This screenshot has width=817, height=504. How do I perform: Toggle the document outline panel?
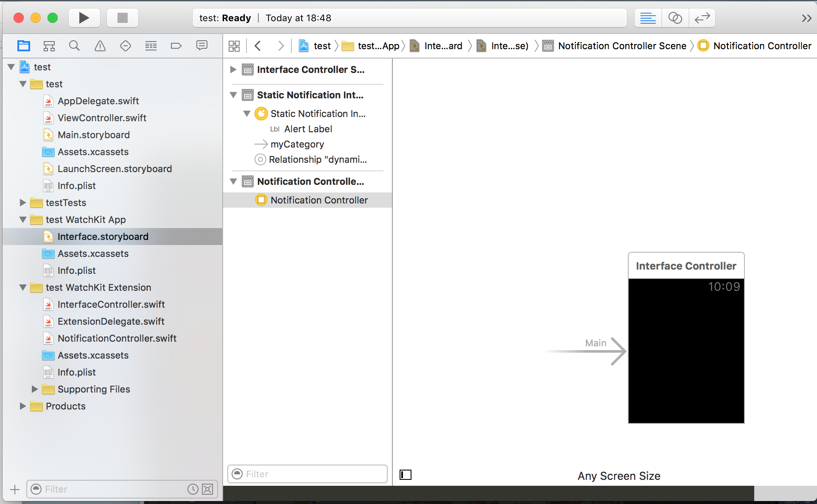[x=406, y=475]
